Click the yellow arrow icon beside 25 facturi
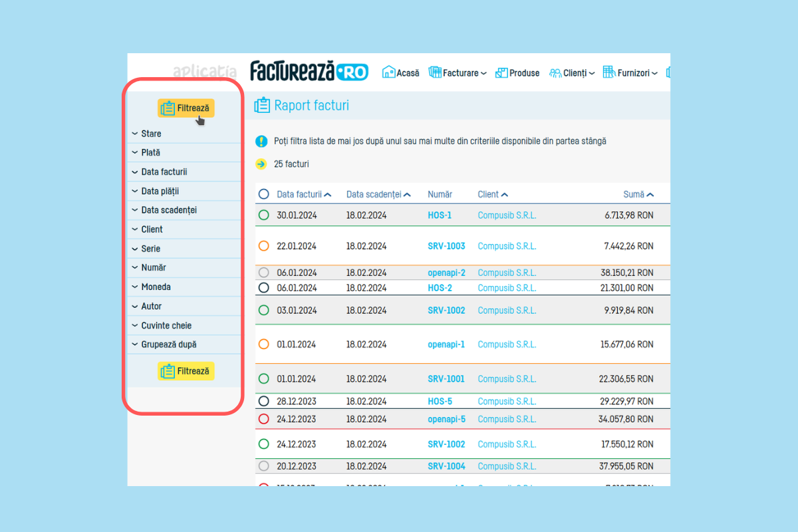 click(261, 164)
